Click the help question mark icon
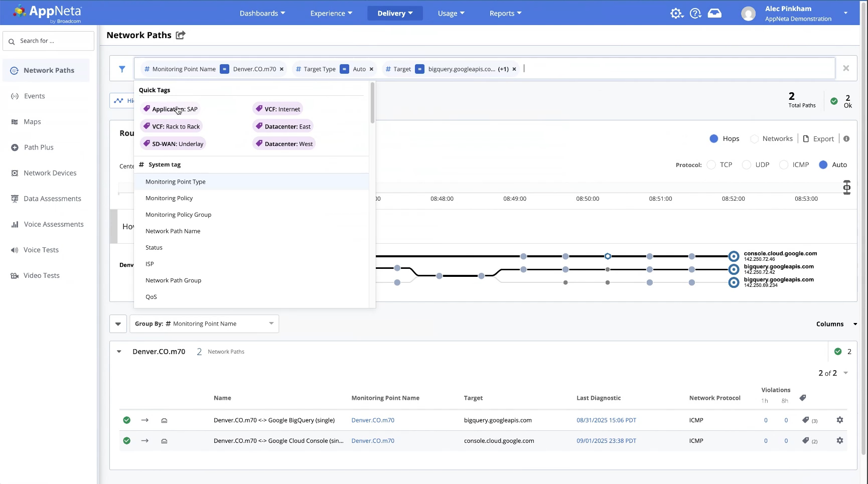The image size is (868, 484). [x=695, y=14]
